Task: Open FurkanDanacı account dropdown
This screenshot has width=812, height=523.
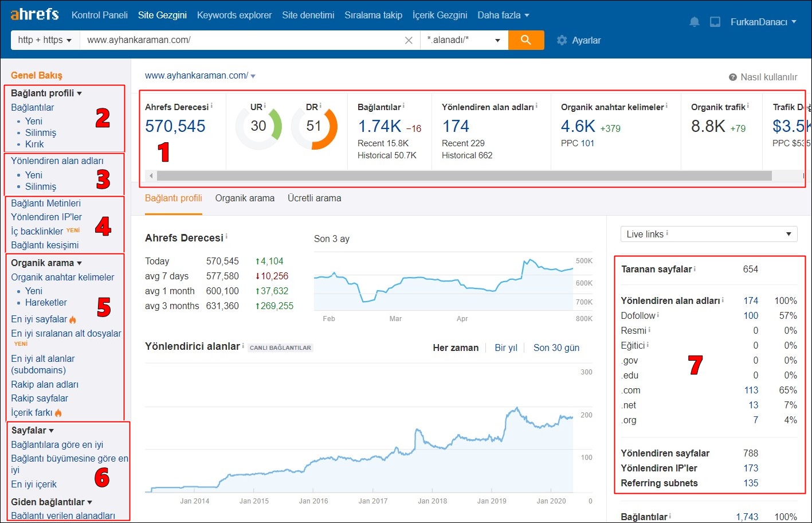Action: 763,22
